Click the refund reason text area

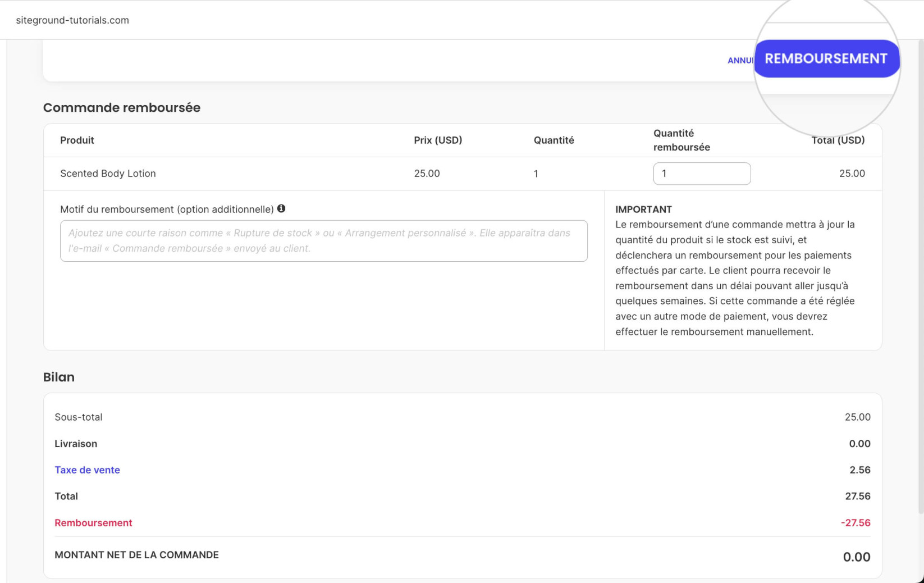(x=324, y=241)
